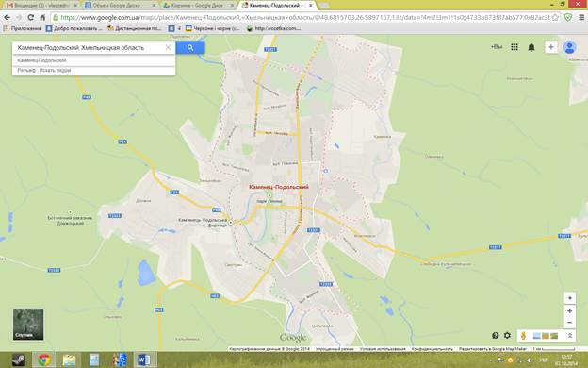Screen dimensions: 588x368
Task: Select the Каменец-Подольский suggestion row
Action: coord(93,60)
